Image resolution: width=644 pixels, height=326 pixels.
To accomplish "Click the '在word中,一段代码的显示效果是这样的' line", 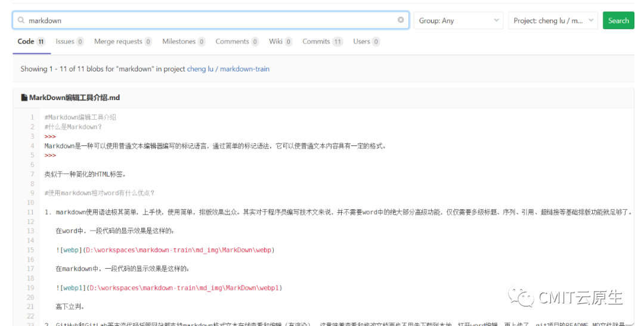I will click(x=114, y=231).
